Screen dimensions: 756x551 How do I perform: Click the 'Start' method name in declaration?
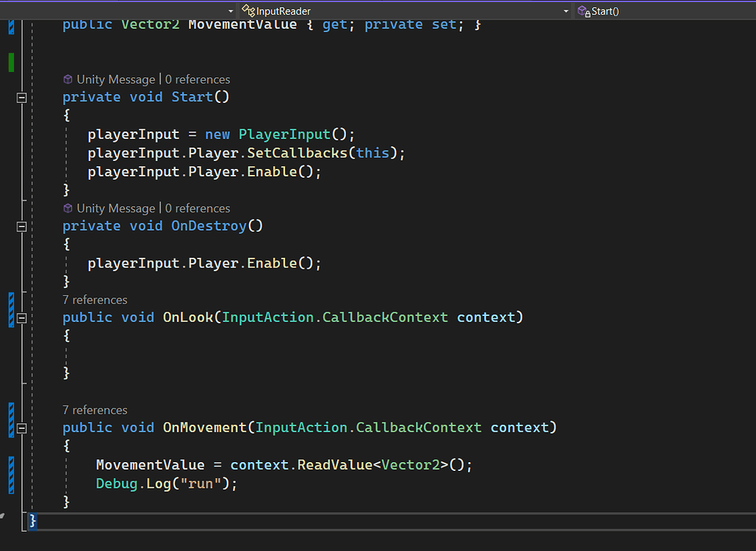click(192, 98)
